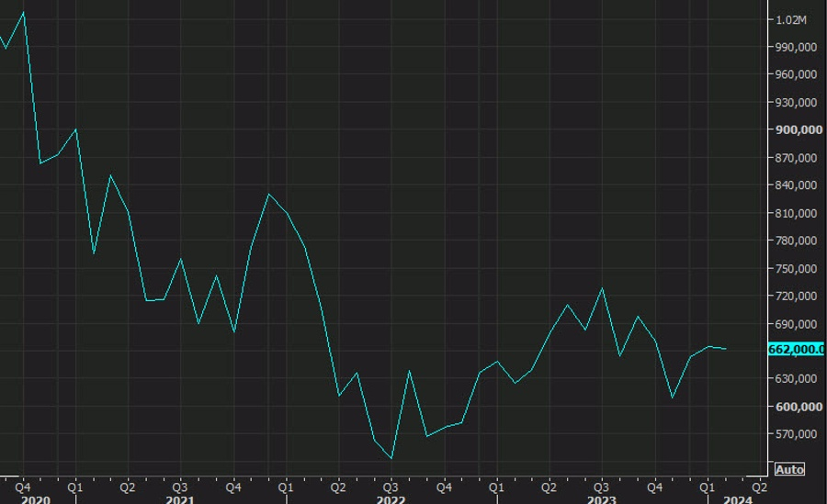Screen dimensions: 827x504
Task: Select the highlighted 662,000.0 current value label
Action: pyautogui.click(x=797, y=350)
